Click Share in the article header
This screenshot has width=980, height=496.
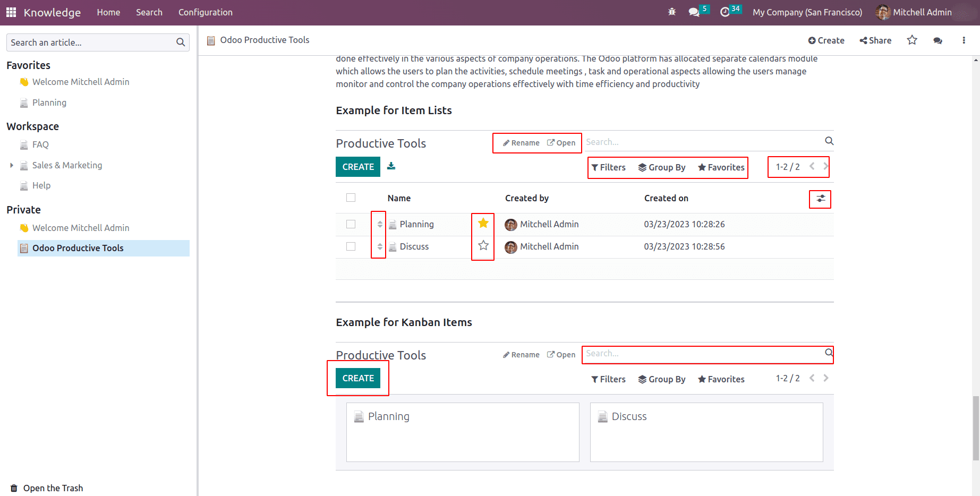click(x=876, y=40)
